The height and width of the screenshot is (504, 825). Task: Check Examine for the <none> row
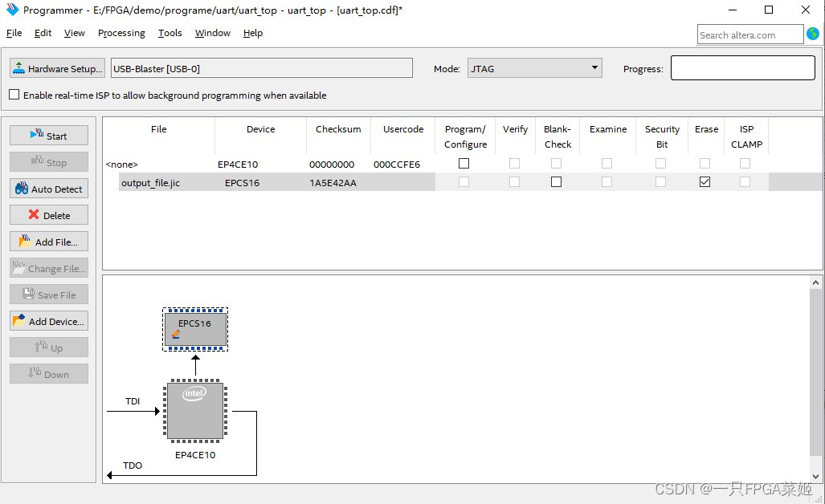pos(606,164)
